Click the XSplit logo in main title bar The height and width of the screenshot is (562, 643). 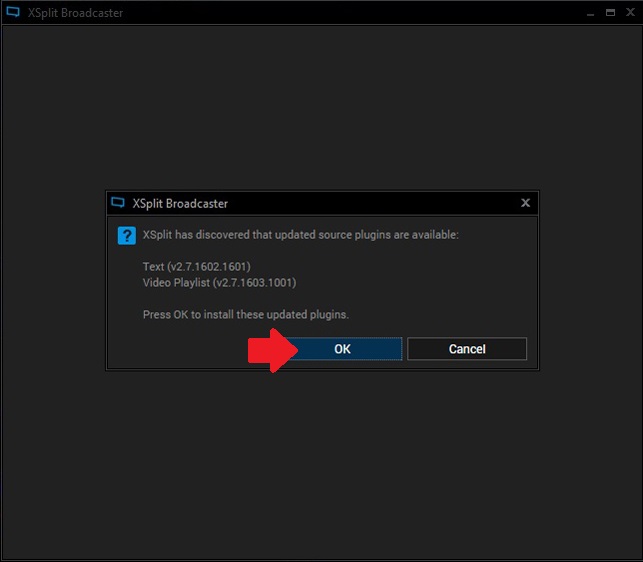(13, 13)
